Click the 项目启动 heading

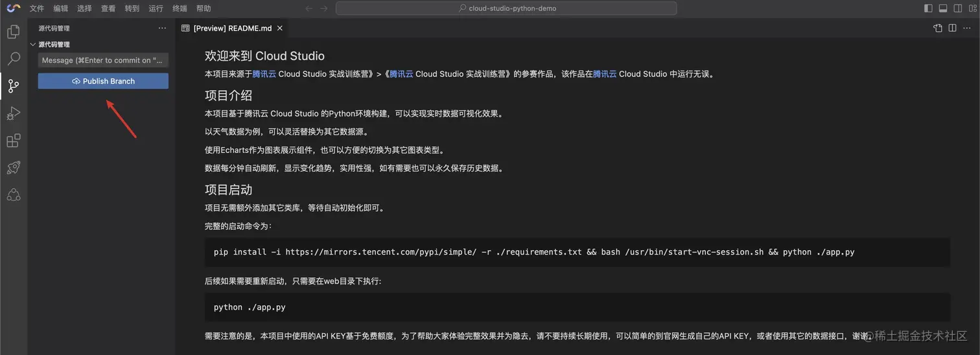pos(228,190)
